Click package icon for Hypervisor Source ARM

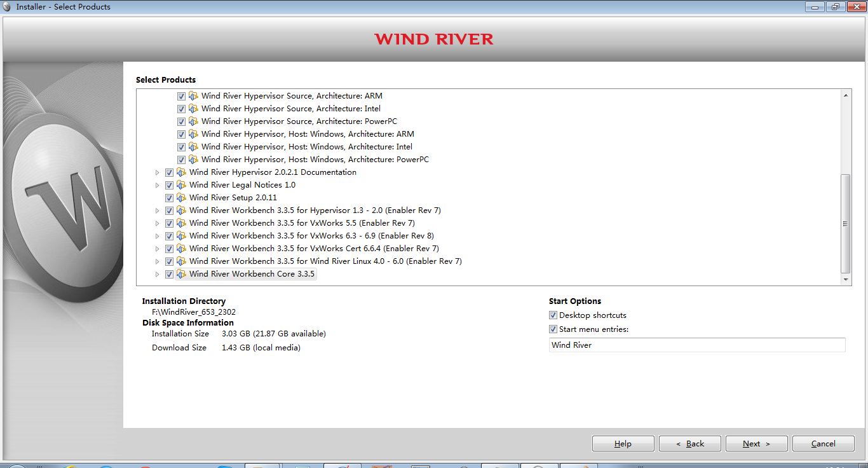pos(193,96)
